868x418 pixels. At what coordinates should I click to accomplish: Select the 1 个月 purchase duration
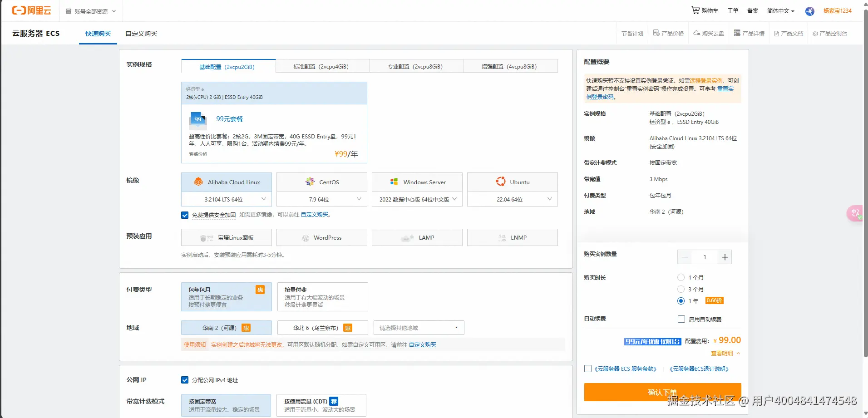681,278
